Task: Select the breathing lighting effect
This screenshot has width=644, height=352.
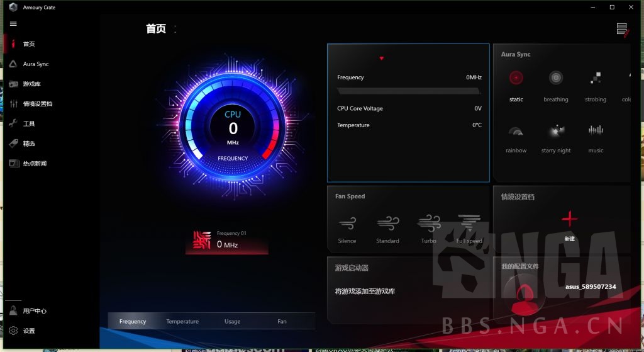Action: 556,86
